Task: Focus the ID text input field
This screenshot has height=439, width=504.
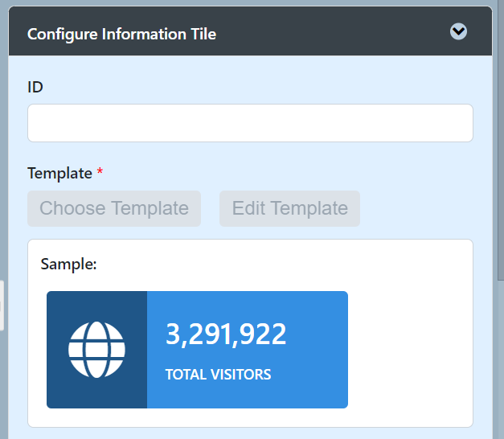Action: coord(250,123)
